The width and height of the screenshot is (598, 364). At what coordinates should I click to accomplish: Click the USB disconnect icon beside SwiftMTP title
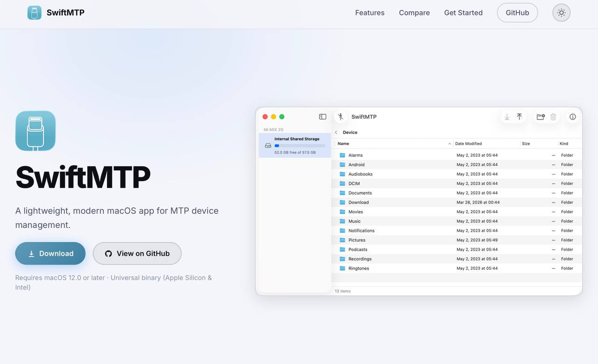point(341,117)
